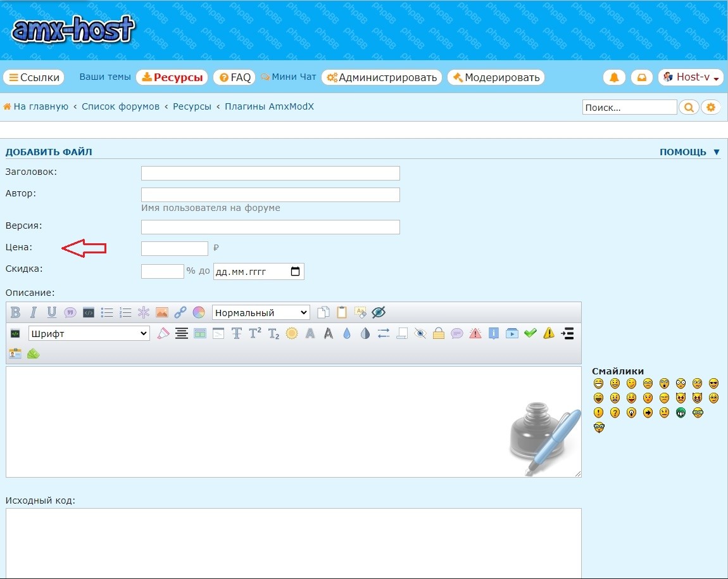Click the padlock icon in editor toolbar
The height and width of the screenshot is (579, 728).
[439, 333]
